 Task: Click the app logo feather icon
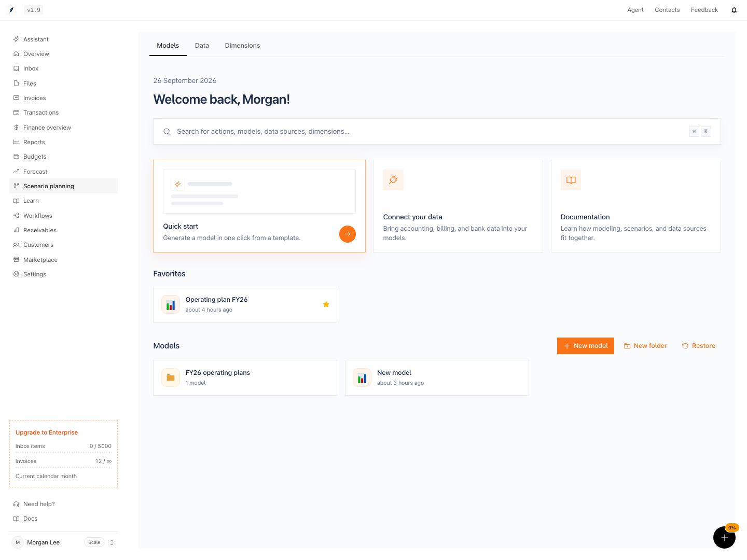(11, 10)
